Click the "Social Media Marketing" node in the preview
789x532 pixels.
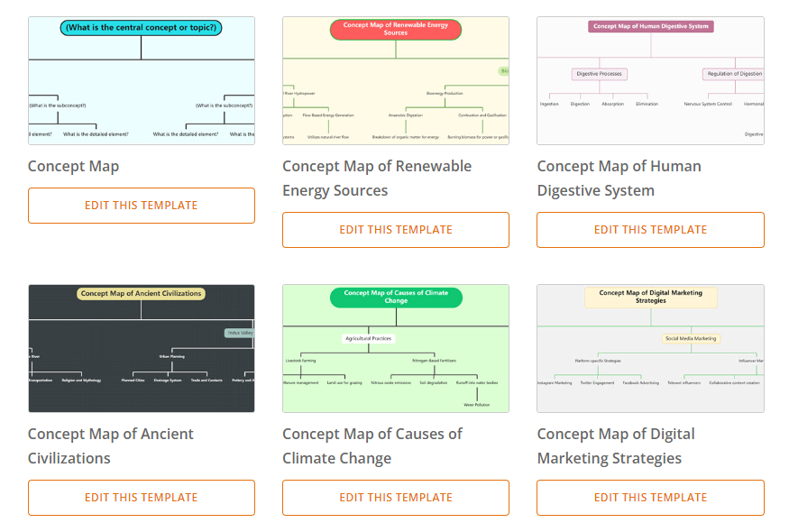[691, 338]
